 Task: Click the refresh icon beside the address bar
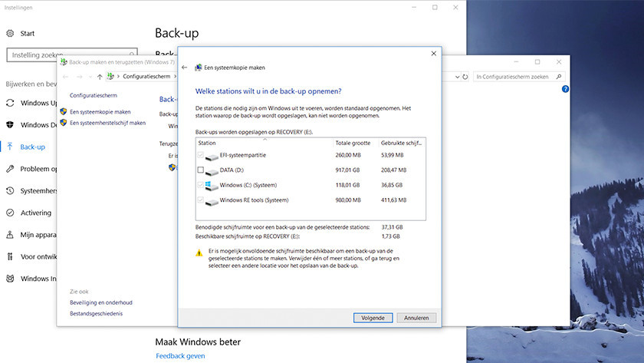tap(463, 77)
